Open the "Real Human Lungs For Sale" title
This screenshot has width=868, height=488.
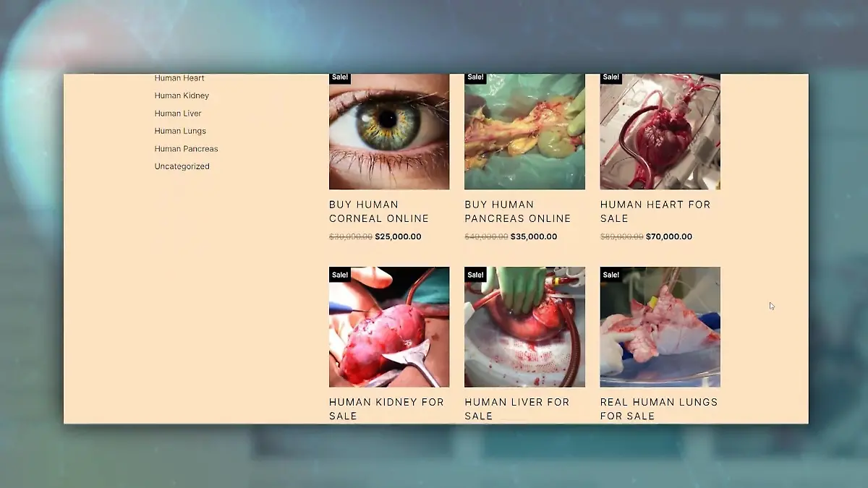tap(658, 408)
